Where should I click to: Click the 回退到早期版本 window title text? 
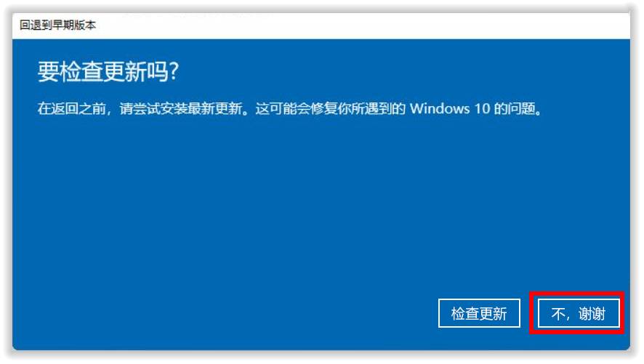pos(58,25)
